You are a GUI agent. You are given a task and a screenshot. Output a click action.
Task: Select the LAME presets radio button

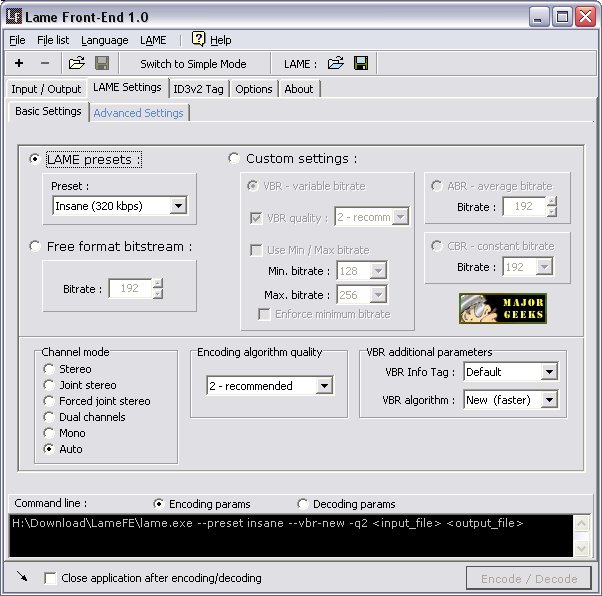pyautogui.click(x=35, y=159)
